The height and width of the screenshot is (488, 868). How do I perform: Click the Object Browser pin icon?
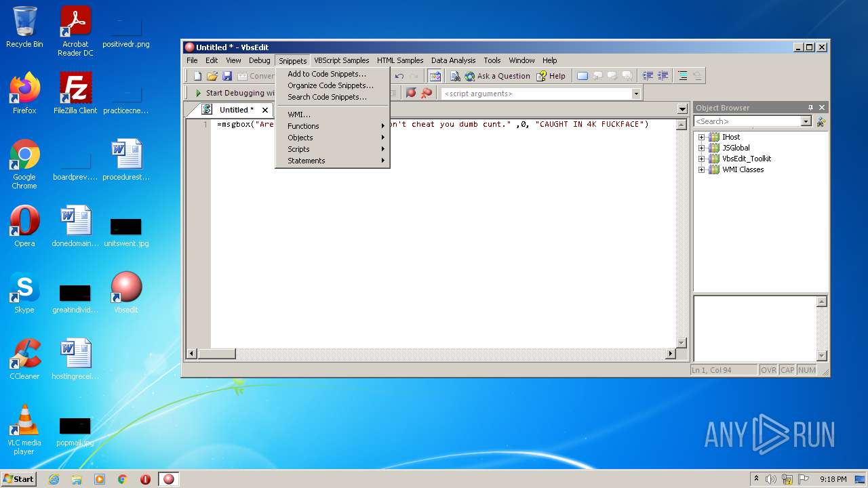(x=810, y=108)
